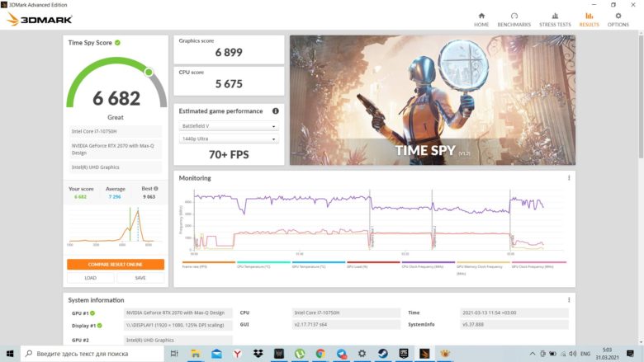Show hidden system tray icons

tap(533, 354)
